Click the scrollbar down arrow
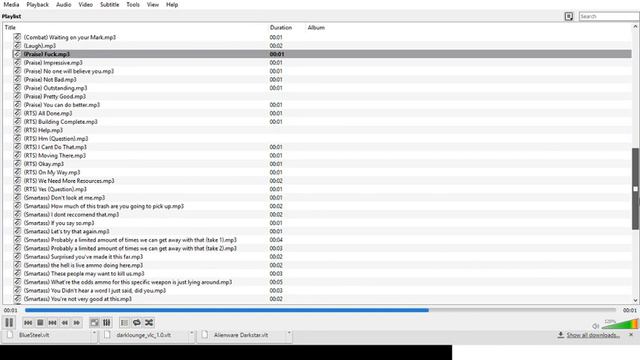Screen dimensions: 640x360 point(636,300)
